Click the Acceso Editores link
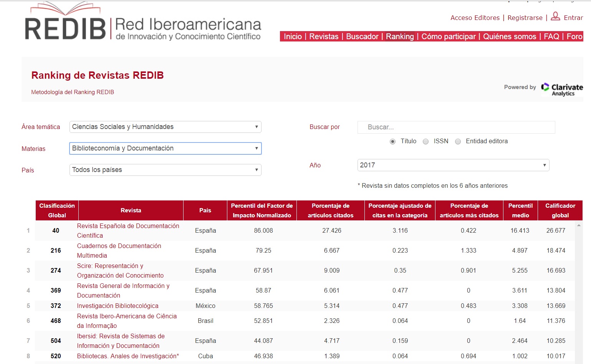The image size is (591, 364). [475, 18]
